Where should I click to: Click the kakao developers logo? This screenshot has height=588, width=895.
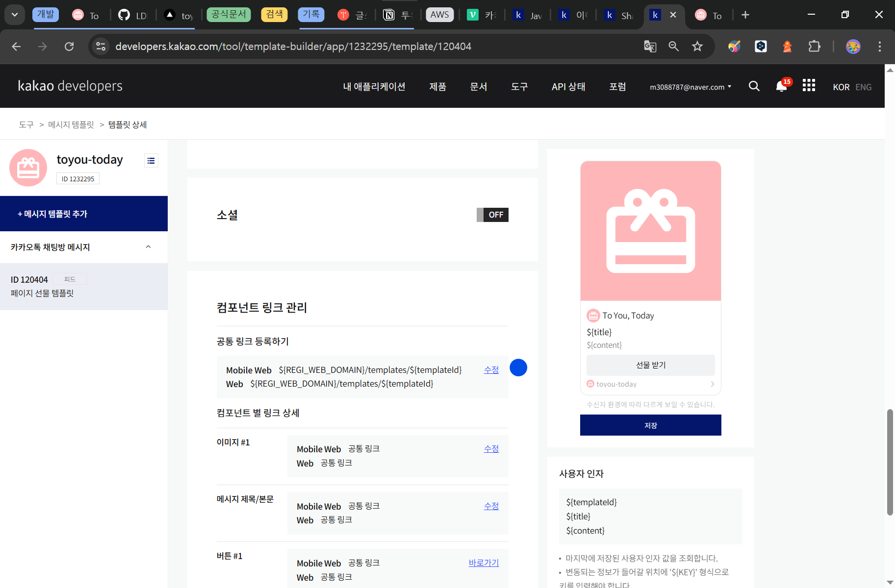(x=70, y=86)
